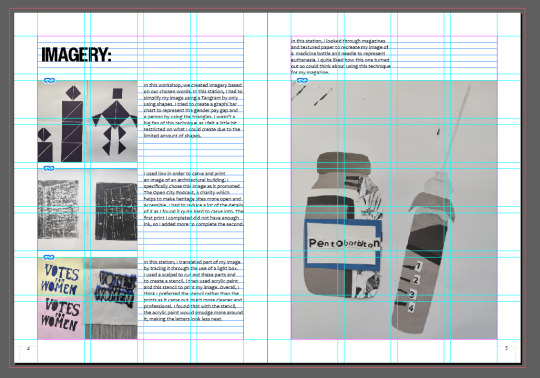Viewport: 540px width, 378px height.
Task: Click the right-page paragraph about magazines
Action: 341,56
